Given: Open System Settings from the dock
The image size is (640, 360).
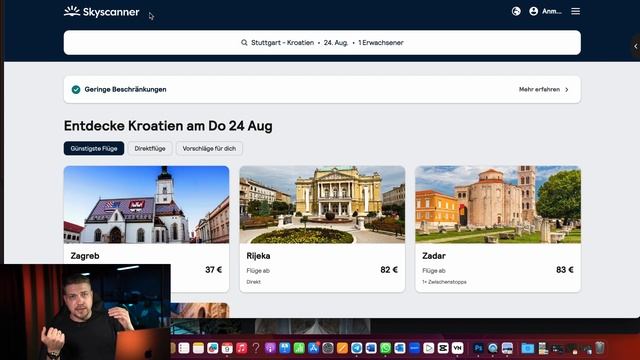Looking at the screenshot, I should pyautogui.click(x=328, y=348).
